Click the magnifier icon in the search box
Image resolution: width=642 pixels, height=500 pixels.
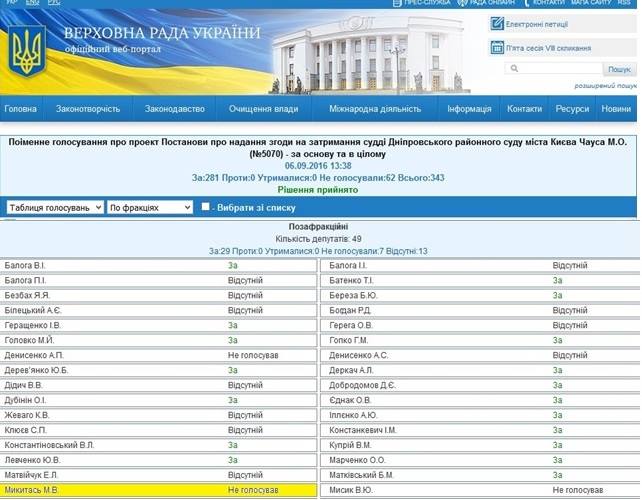pos(514,68)
